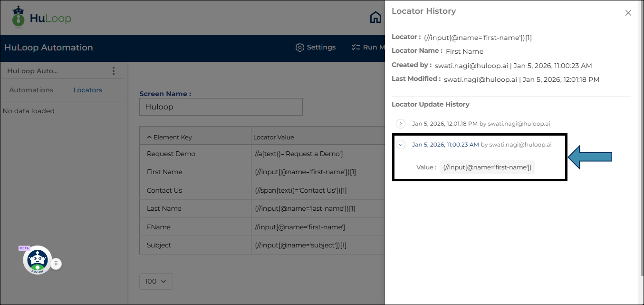Click the Settings gear icon
Viewport: 644px width, 305px height.
pyautogui.click(x=299, y=47)
